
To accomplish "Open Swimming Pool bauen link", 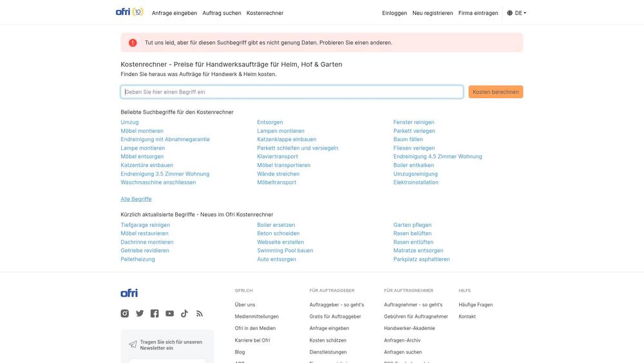I will [285, 250].
